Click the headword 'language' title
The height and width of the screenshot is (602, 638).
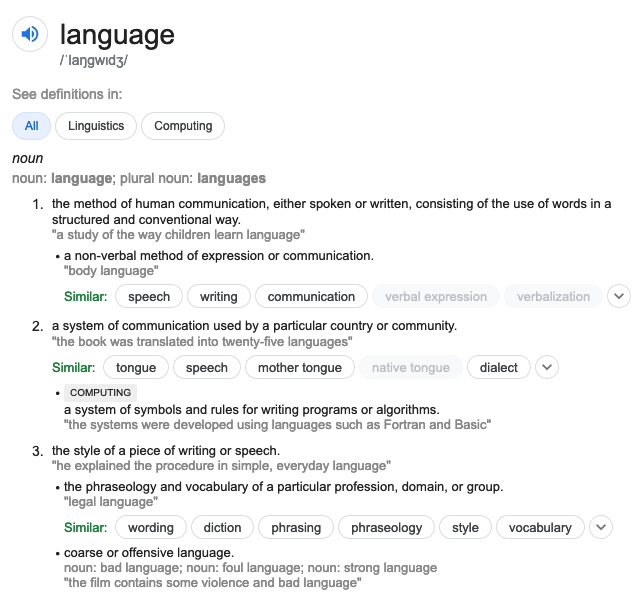coord(117,35)
